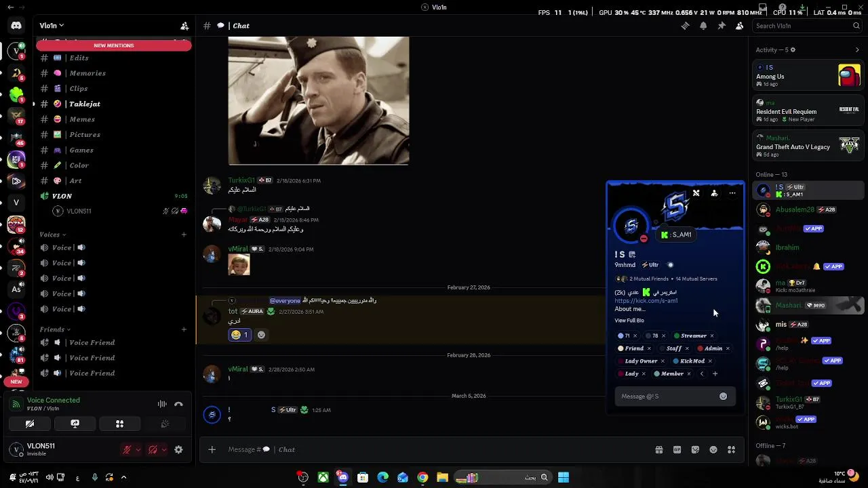Remove the Staff role

pos(686,348)
